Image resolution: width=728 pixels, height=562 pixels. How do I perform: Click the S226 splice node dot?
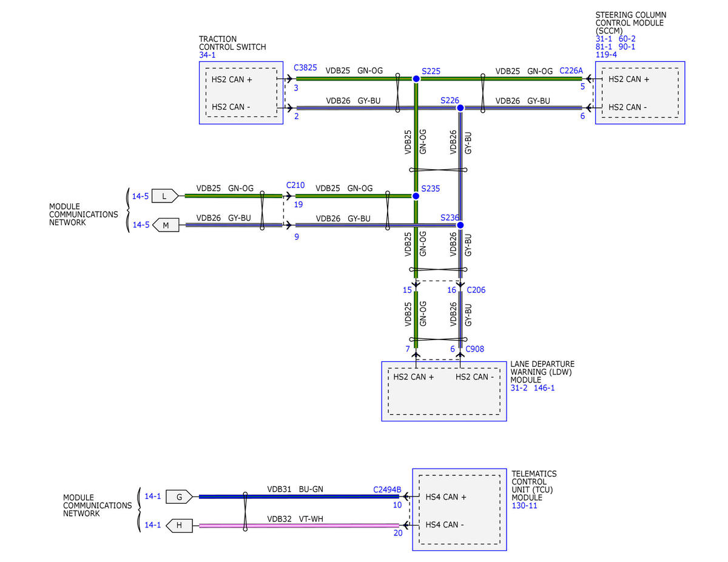click(460, 108)
